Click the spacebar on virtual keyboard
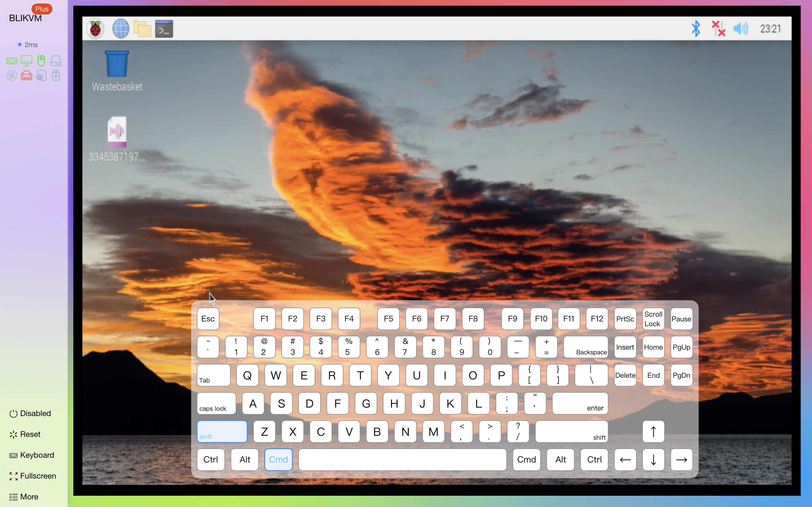Viewport: 812px width, 507px height. click(x=402, y=459)
